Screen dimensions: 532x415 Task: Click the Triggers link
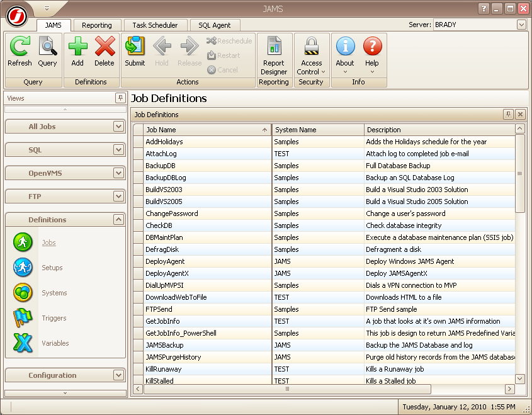coord(54,318)
